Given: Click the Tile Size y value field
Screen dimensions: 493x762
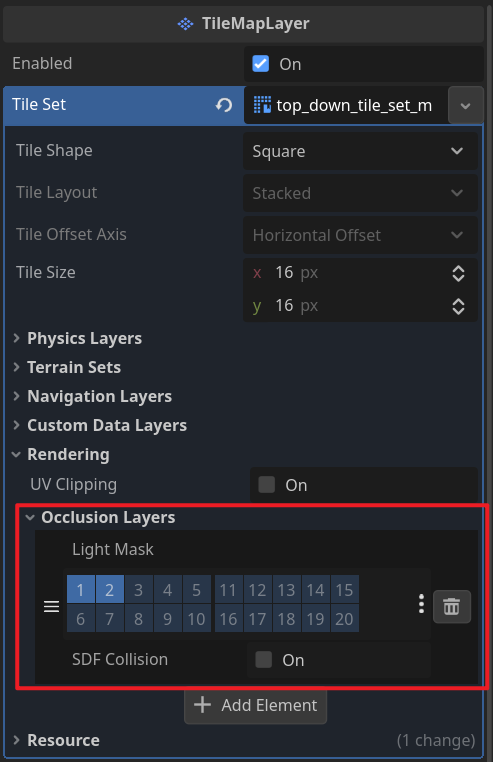Looking at the screenshot, I should pyautogui.click(x=360, y=306).
